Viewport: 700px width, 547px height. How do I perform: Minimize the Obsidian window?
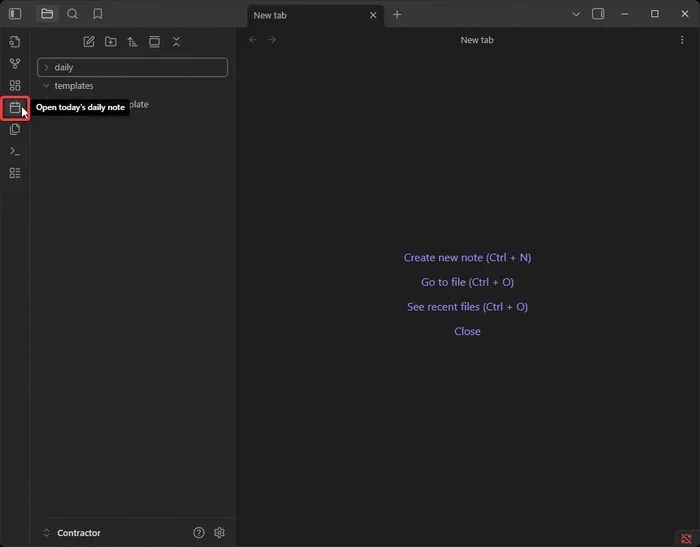625,14
